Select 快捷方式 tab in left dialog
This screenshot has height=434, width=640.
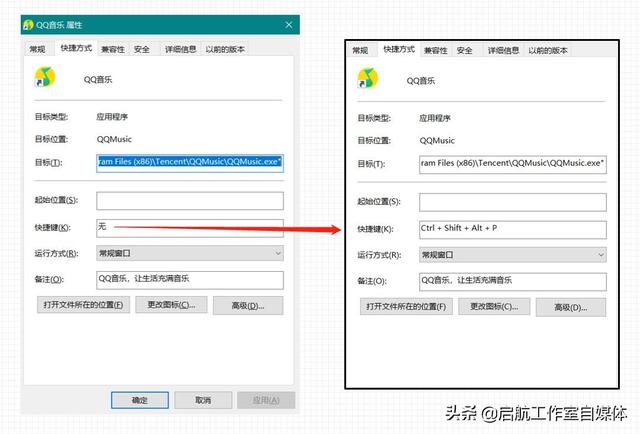pos(76,48)
